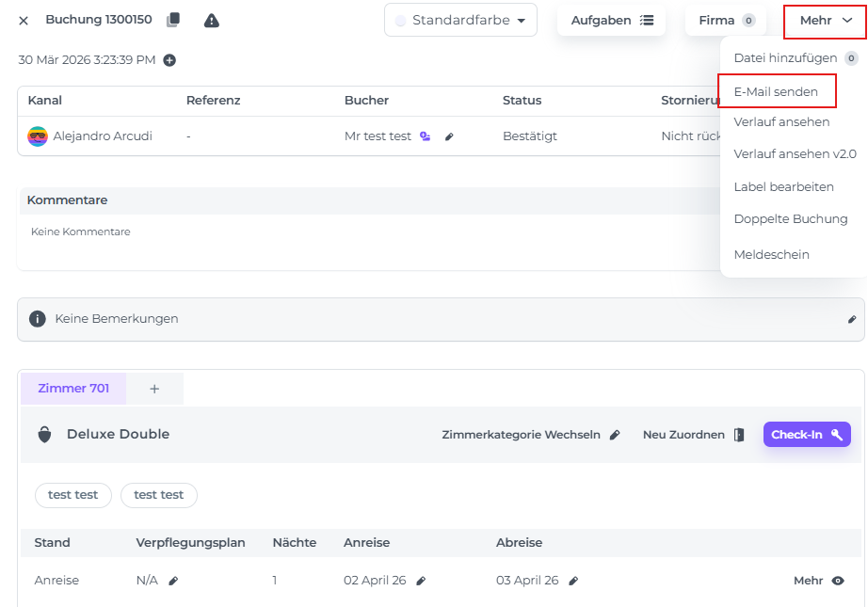Image resolution: width=868 pixels, height=607 pixels.
Task: Add a new room tab with plus
Action: click(x=154, y=389)
